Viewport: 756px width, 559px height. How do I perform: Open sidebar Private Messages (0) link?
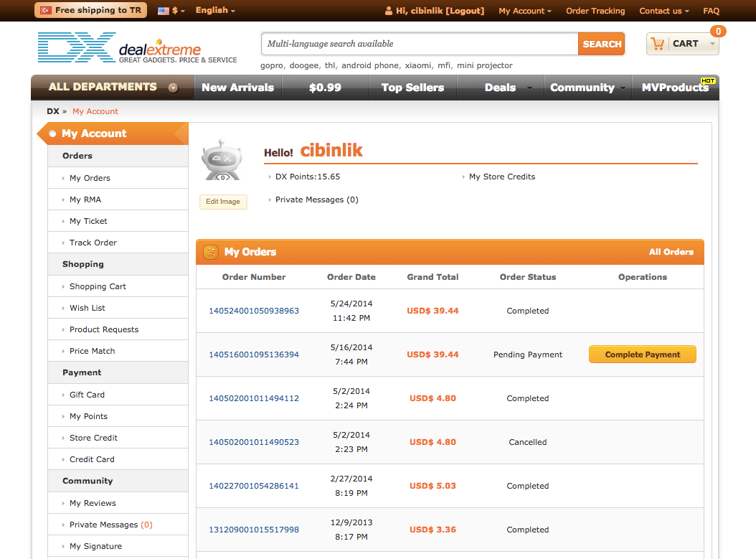click(x=111, y=525)
